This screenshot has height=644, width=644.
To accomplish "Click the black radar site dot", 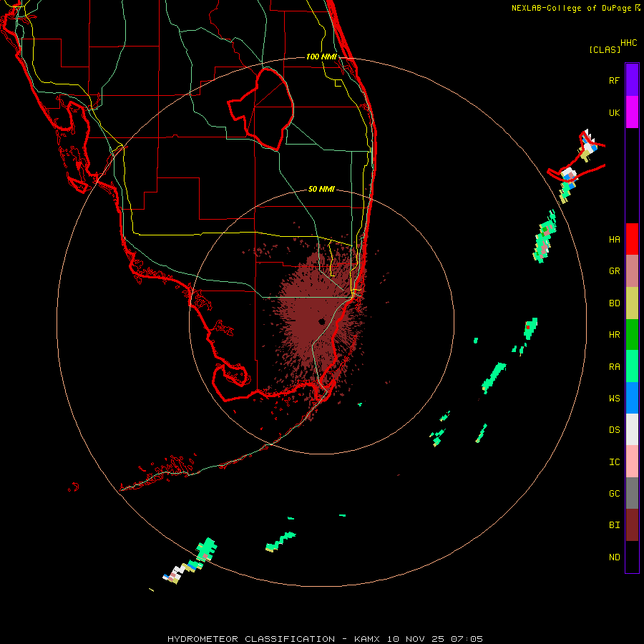I will click(x=321, y=321).
